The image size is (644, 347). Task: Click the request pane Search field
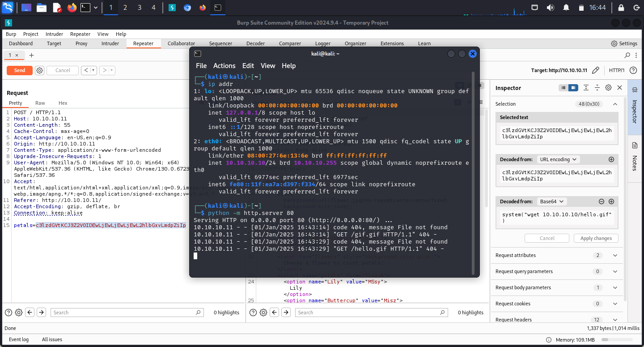127,313
